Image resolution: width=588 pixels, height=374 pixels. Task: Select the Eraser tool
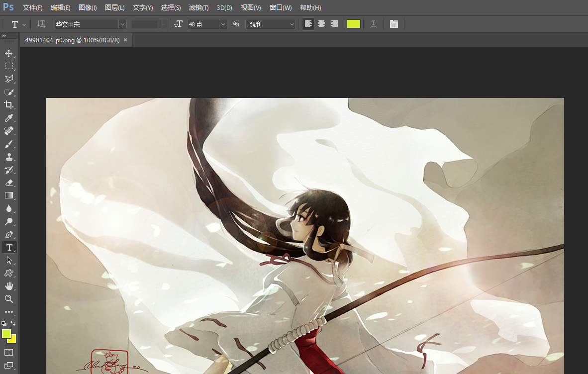click(x=8, y=183)
